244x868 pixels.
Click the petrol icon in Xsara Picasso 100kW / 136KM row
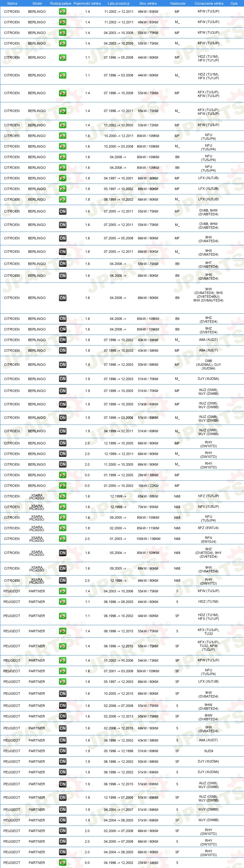pyautogui.click(x=63, y=539)
